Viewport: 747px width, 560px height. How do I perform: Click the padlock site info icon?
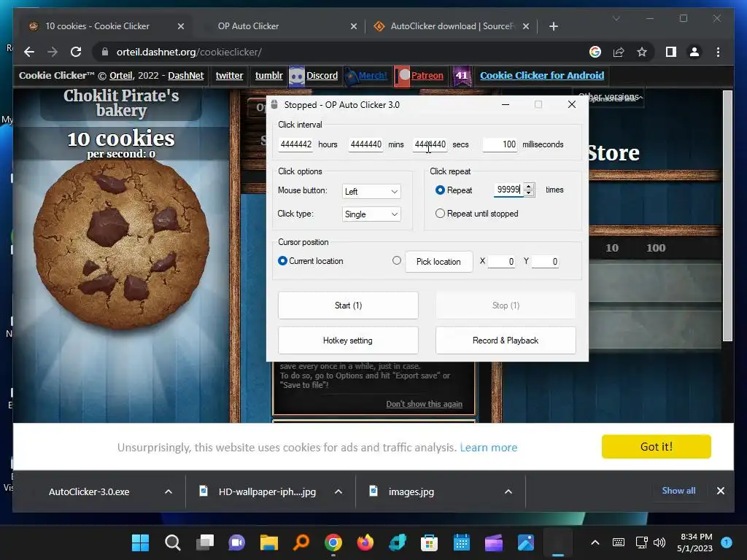105,52
